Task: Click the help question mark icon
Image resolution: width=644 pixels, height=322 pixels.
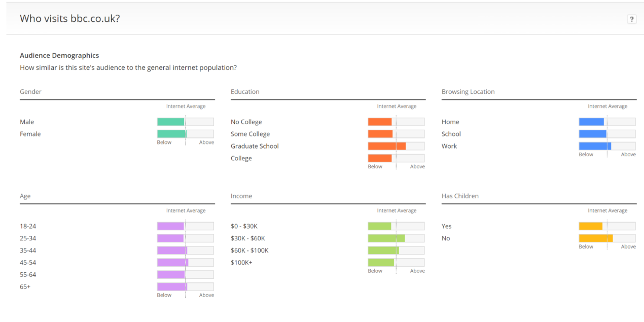Action: [631, 19]
